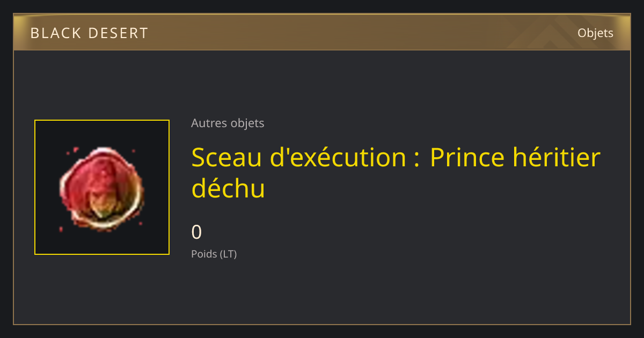Click the item title Sceau d'exécution
Image resolution: width=644 pixels, height=338 pixels.
[x=298, y=157]
